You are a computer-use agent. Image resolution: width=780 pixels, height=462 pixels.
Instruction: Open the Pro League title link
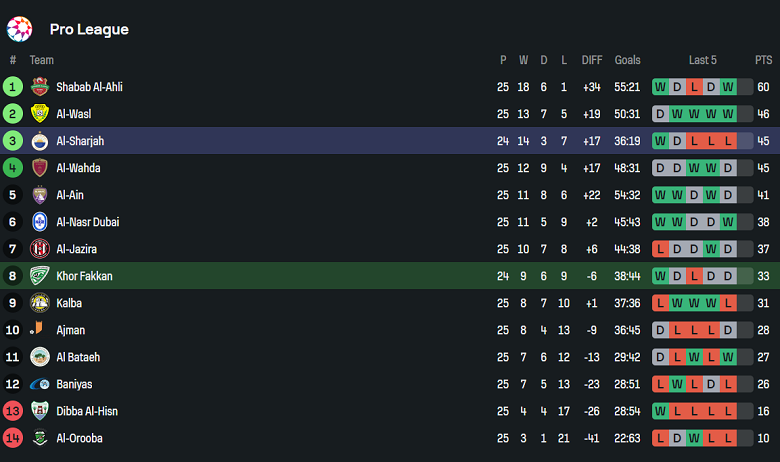pos(89,29)
